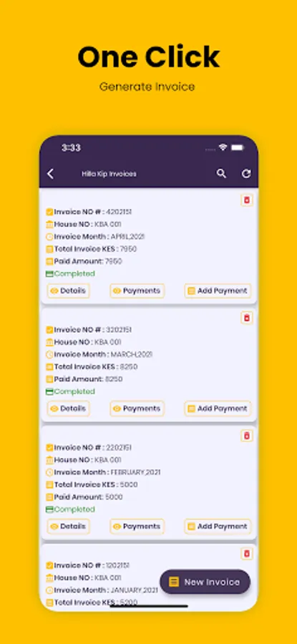Click the clock icon beside FEBRUARY,2021 invoice month
This screenshot has width=297, height=644.
(x=49, y=472)
